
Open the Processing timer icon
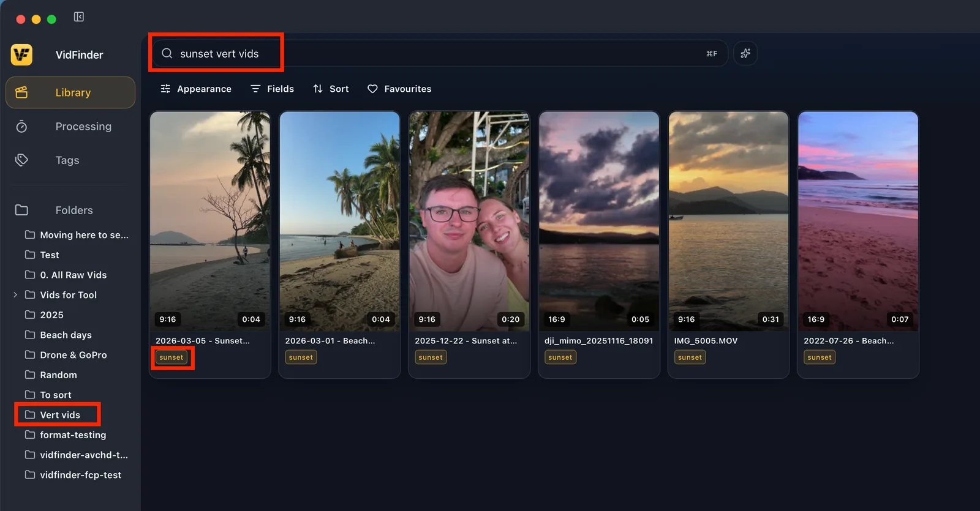21,127
